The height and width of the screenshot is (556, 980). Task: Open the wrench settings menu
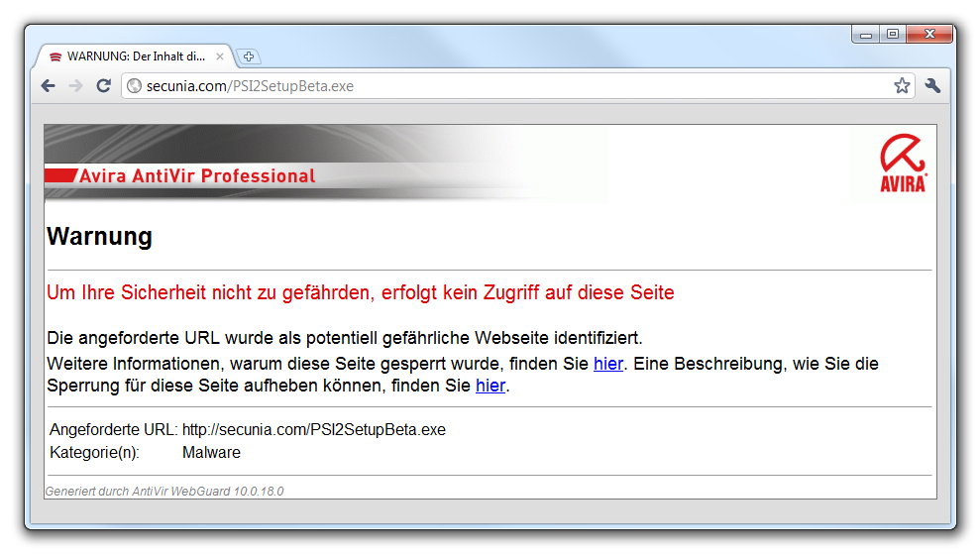point(932,85)
